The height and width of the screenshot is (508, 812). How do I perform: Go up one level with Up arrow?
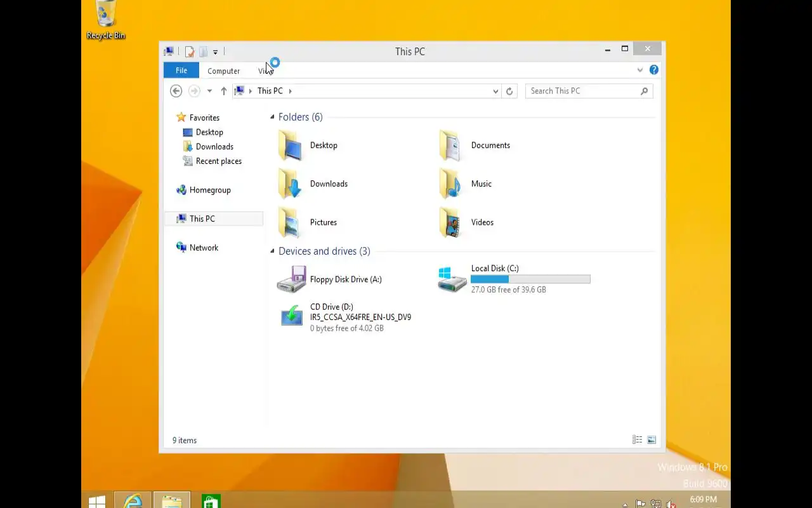tap(224, 91)
